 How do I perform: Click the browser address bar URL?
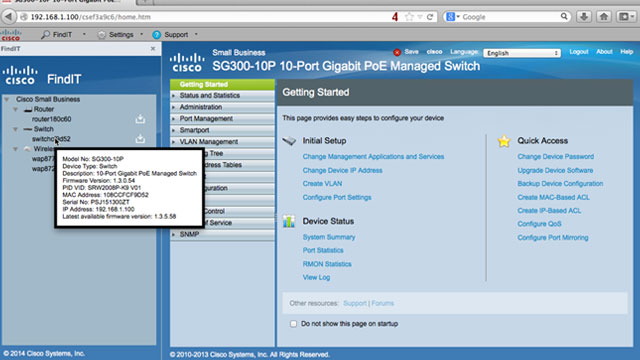(91, 17)
